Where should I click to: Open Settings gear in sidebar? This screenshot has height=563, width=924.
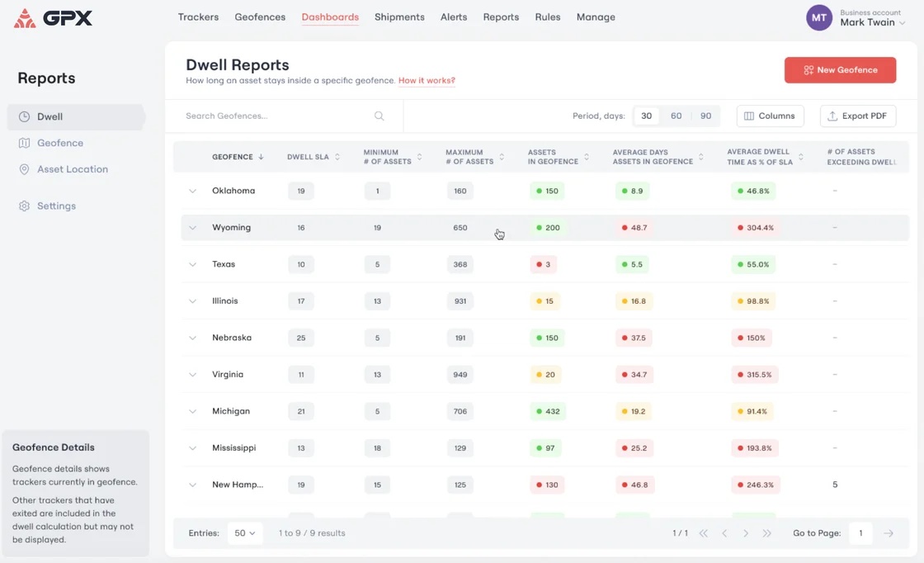tap(25, 206)
